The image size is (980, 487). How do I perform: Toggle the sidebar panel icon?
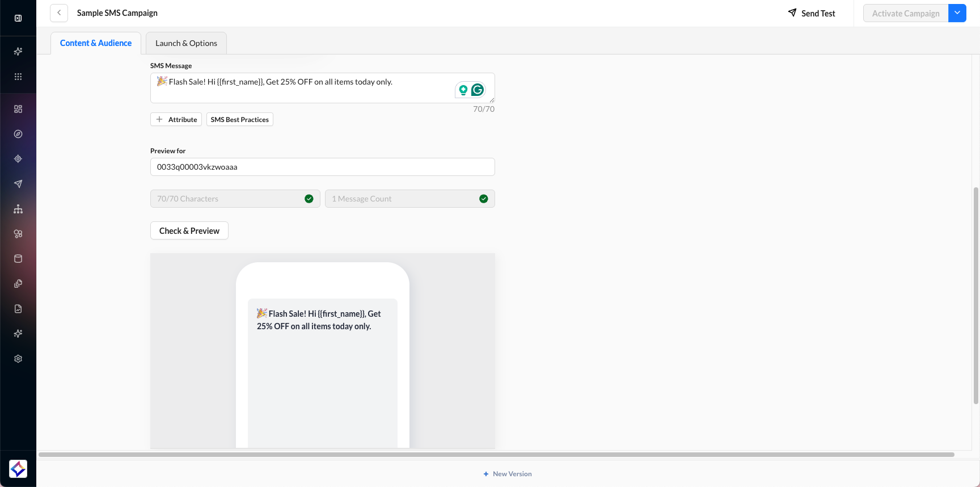[18, 18]
